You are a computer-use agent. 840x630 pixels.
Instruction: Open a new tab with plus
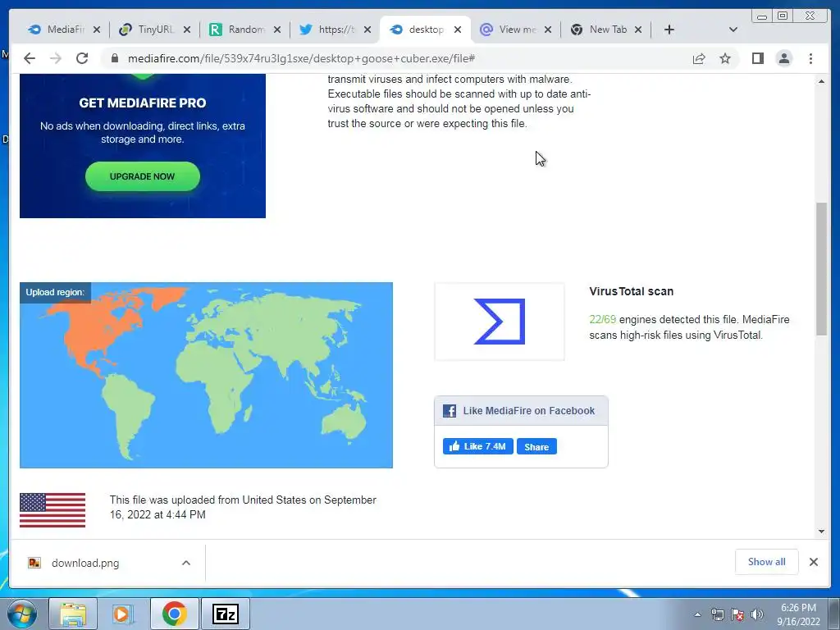669,30
